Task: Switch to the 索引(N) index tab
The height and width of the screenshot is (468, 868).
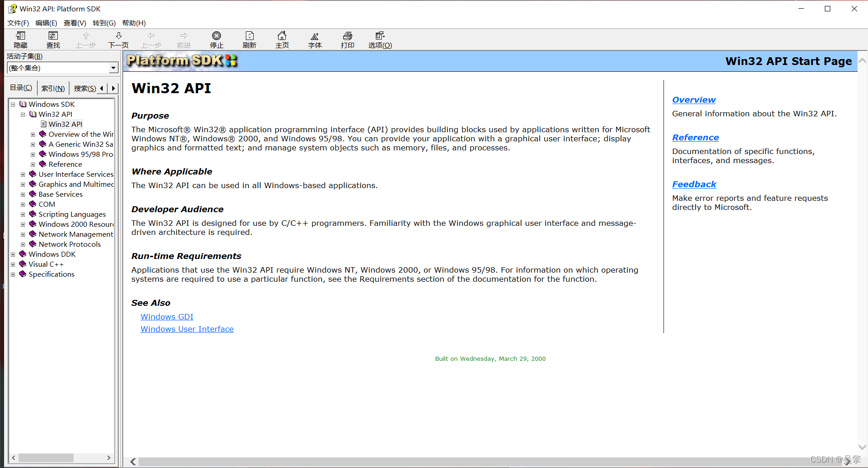Action: (53, 89)
